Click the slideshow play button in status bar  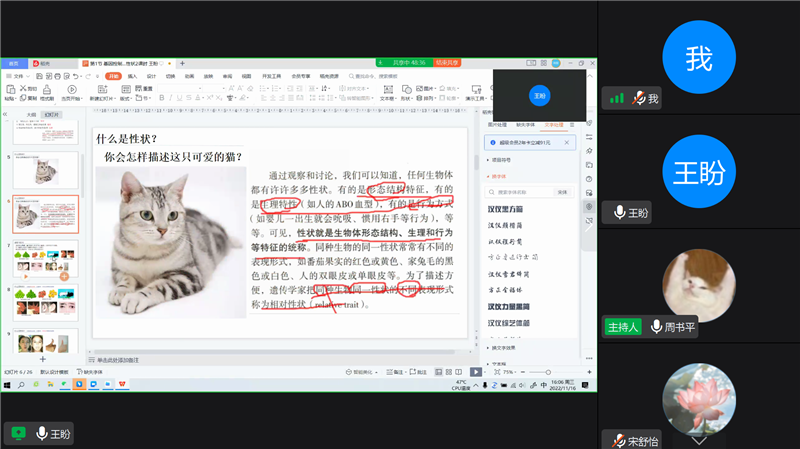pyautogui.click(x=476, y=372)
